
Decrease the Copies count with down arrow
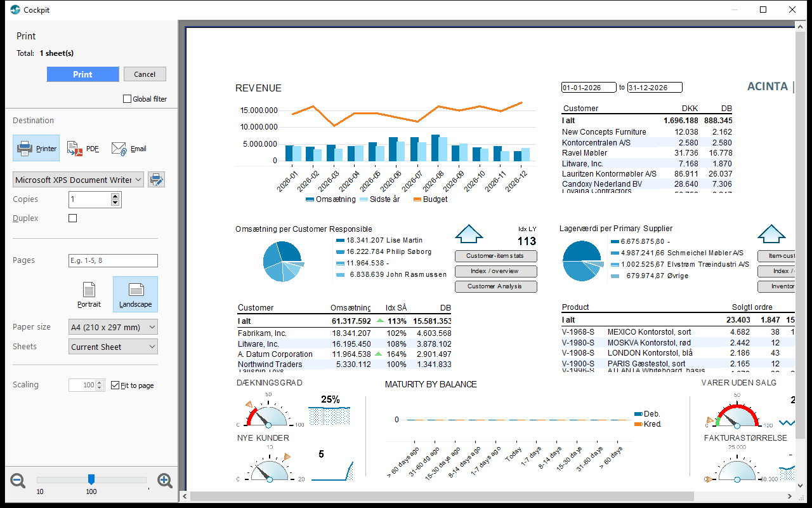pos(115,203)
